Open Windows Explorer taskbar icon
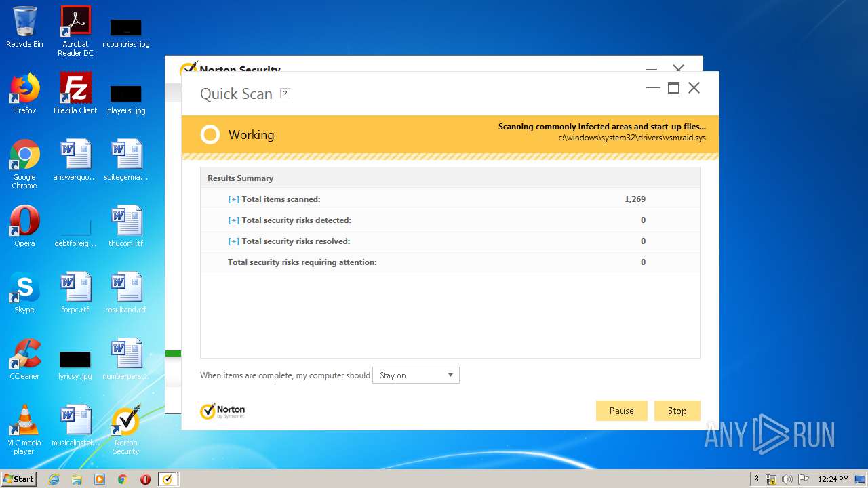Image resolution: width=868 pixels, height=488 pixels. [x=77, y=479]
